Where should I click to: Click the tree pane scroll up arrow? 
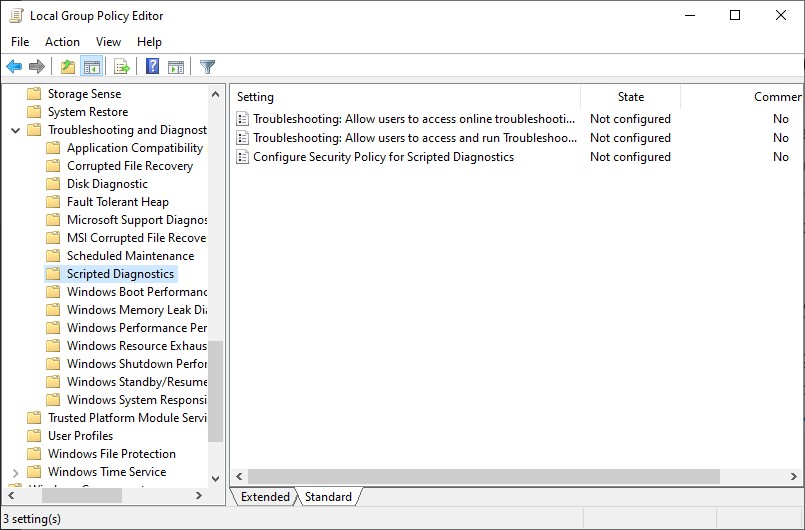pos(216,94)
